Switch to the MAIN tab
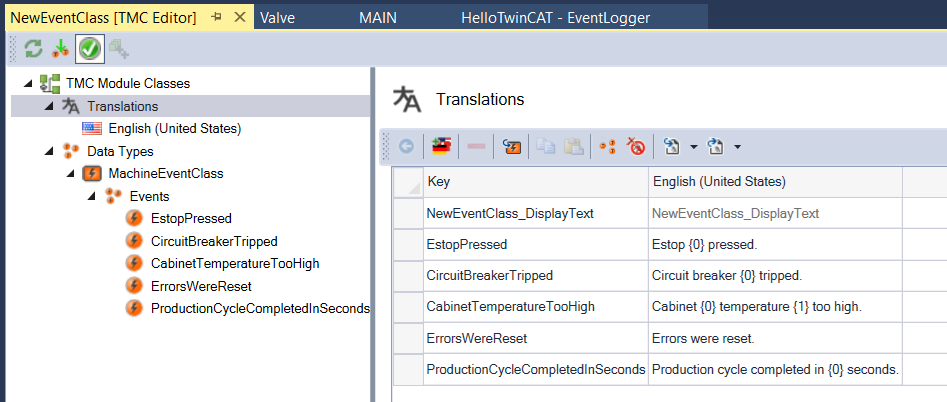The height and width of the screenshot is (402, 947). pos(379,17)
